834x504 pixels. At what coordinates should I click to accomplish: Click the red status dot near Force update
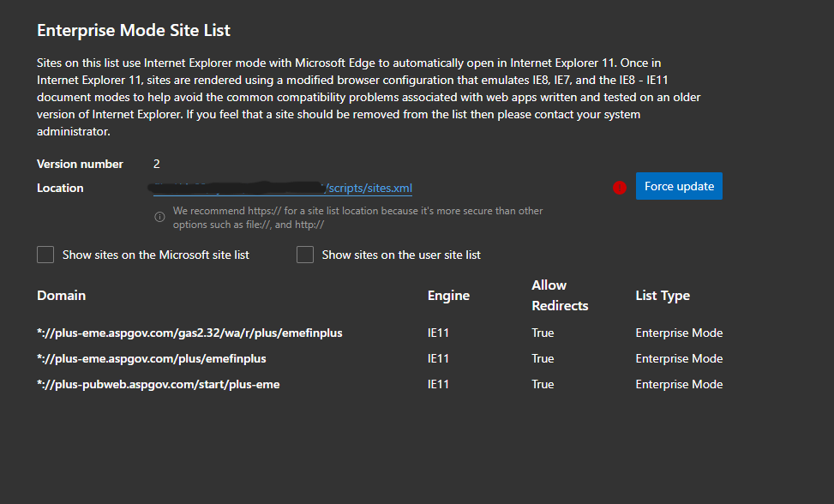click(620, 188)
